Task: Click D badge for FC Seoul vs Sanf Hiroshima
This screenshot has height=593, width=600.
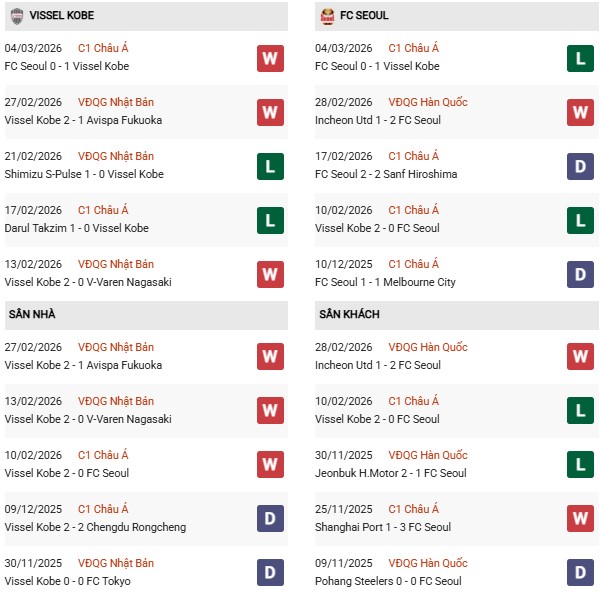Action: [580, 166]
